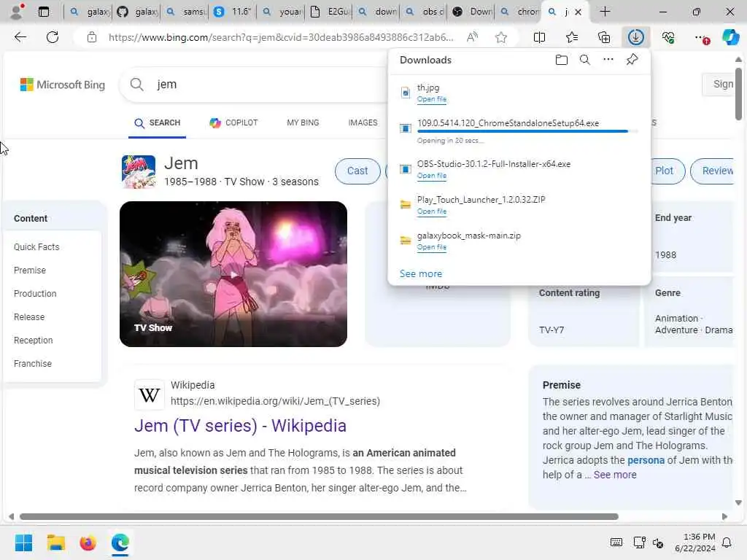Open Edge Settings and more menu

(701, 37)
